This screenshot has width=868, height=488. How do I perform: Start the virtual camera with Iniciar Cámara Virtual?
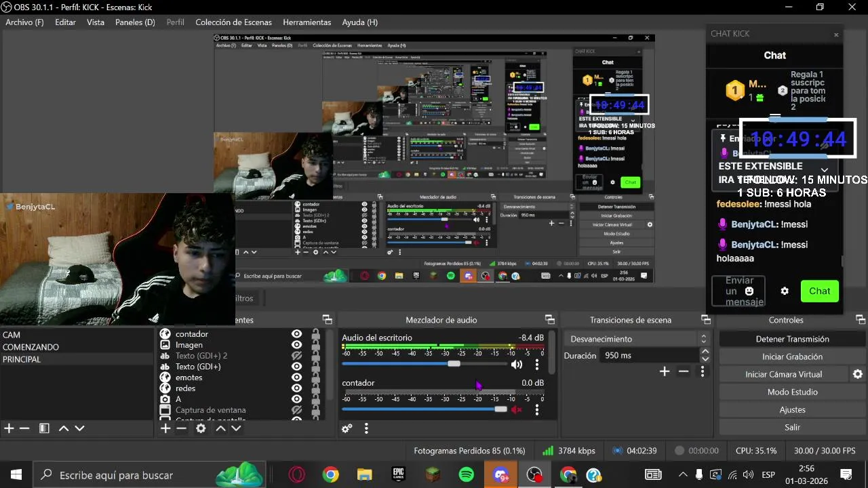[x=783, y=374]
